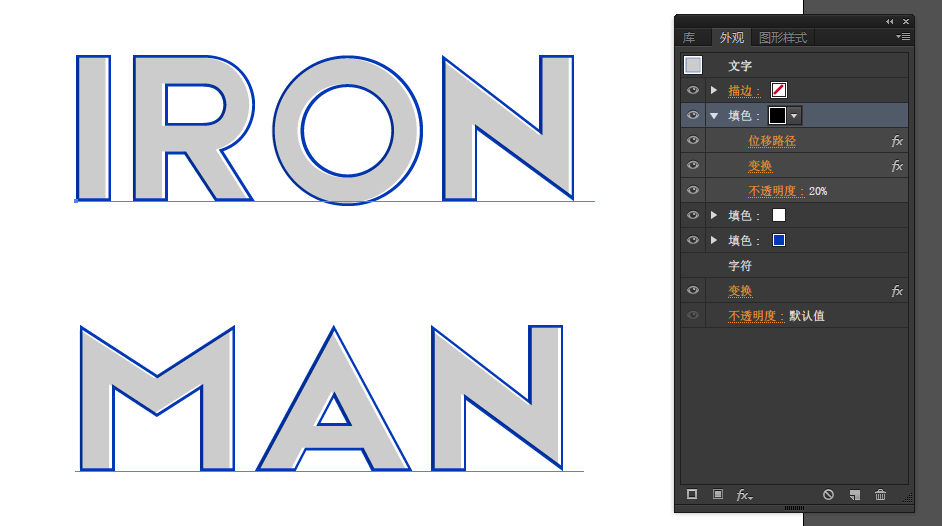Click fx icon on character 变换 row
The width and height of the screenshot is (942, 526).
897,291
